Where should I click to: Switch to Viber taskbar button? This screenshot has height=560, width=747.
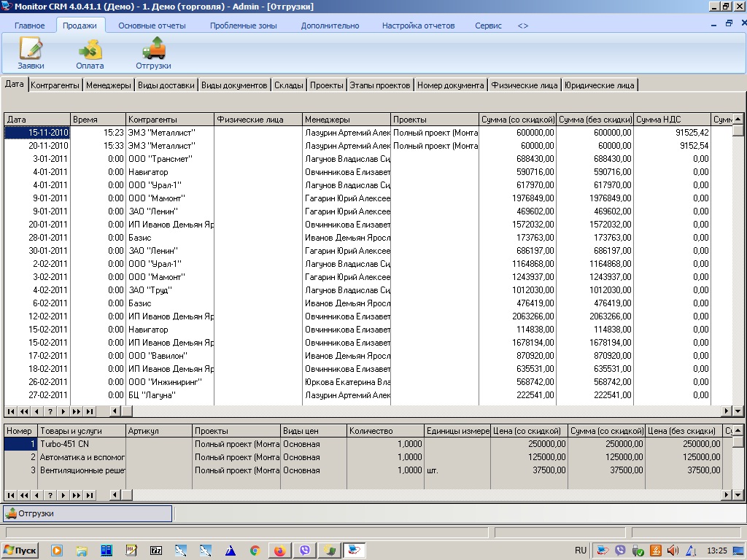(304, 551)
